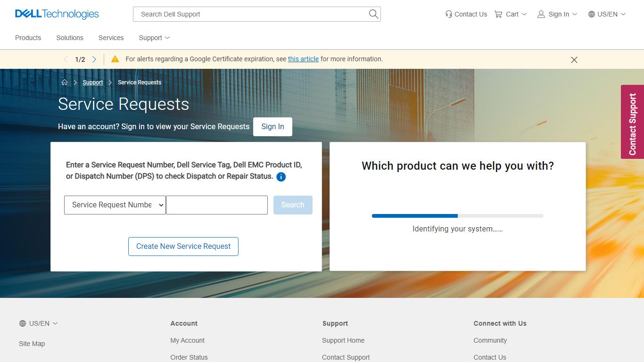Open the Products menu
This screenshot has height=362, width=644.
[x=28, y=38]
